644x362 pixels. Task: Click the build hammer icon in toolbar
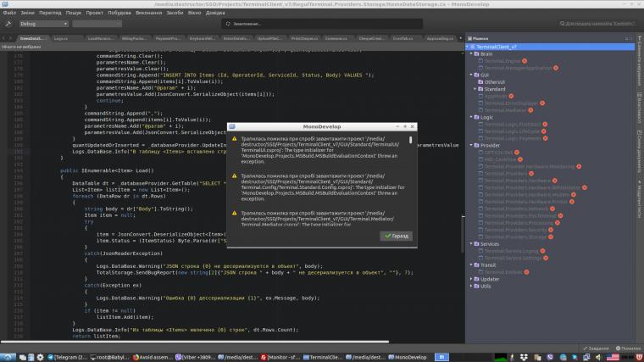(8, 24)
